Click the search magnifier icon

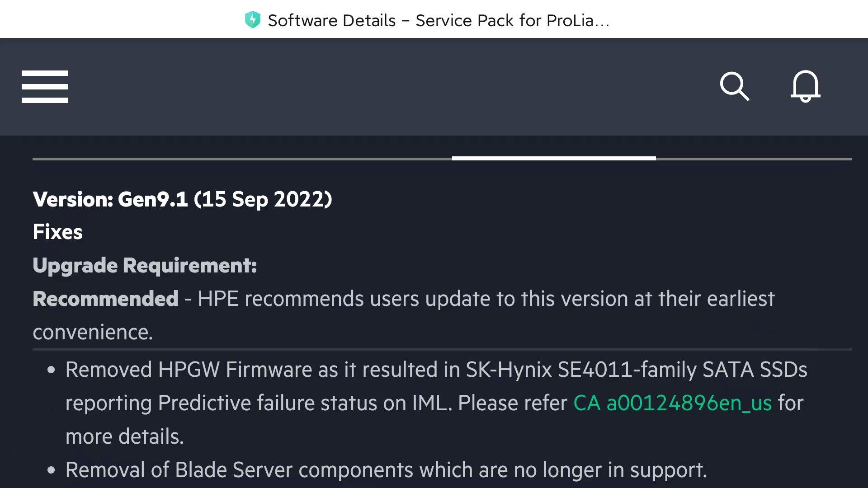click(x=734, y=86)
